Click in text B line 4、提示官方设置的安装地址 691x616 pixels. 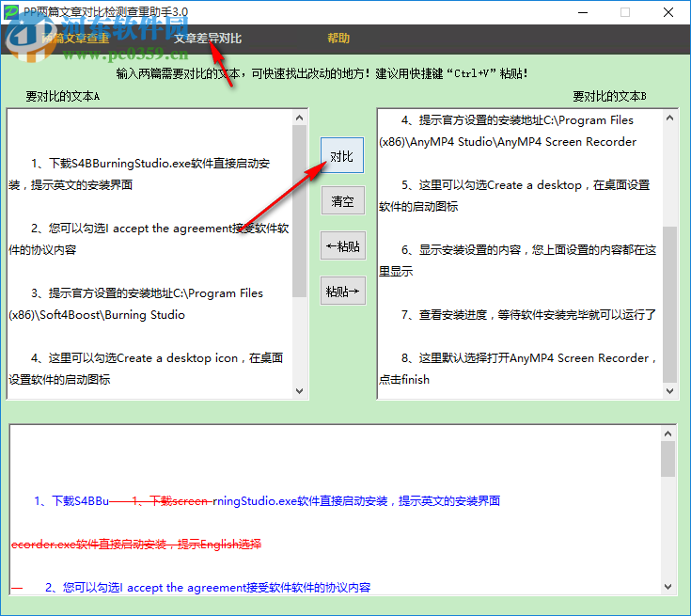coord(517,120)
